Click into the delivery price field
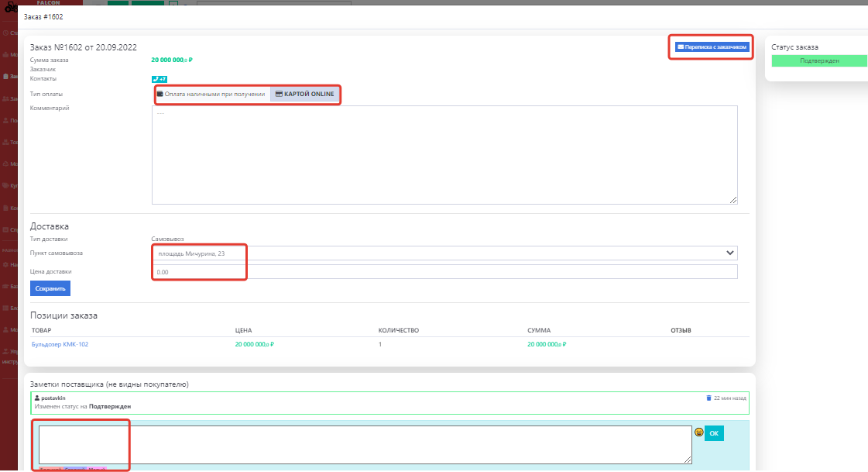 tap(444, 272)
